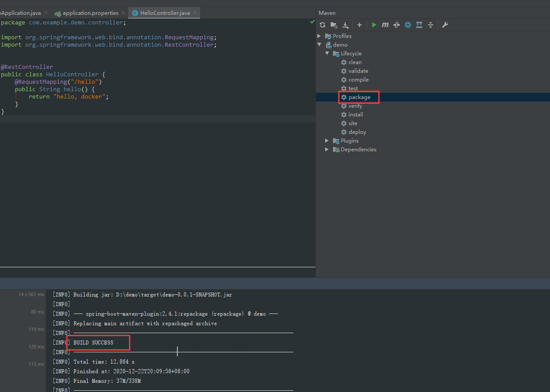This screenshot has width=550, height=392.
Task: Click the 80 ms timing entry
Action: (x=37, y=312)
